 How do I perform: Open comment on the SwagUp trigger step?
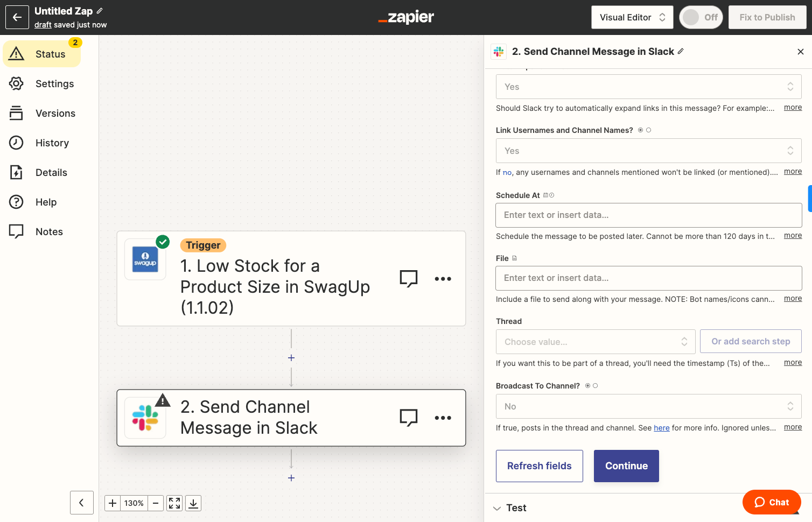pyautogui.click(x=409, y=279)
